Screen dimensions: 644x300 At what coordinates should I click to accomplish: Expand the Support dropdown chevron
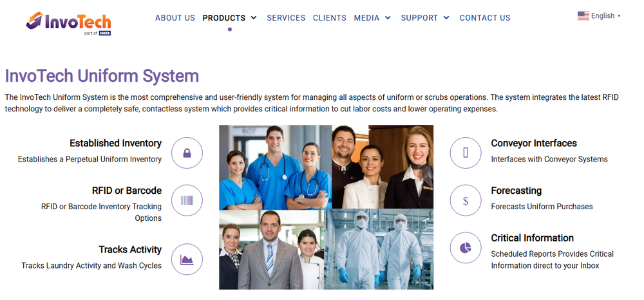(x=446, y=17)
